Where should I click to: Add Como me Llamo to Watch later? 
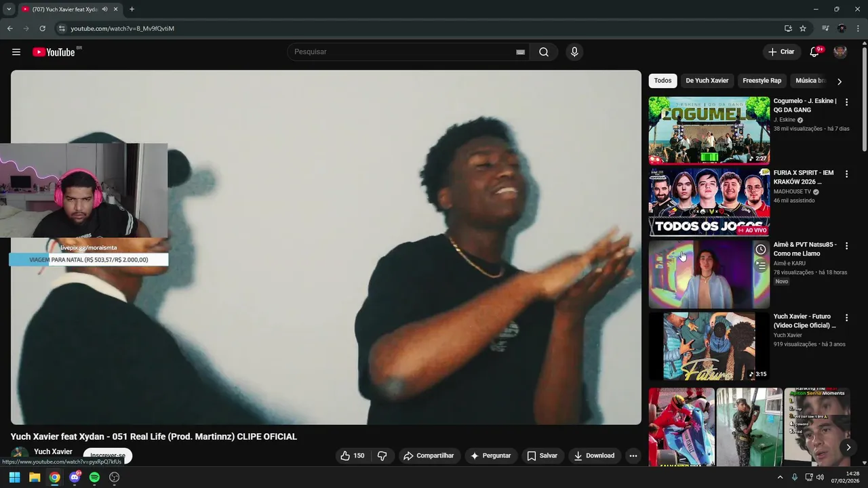[761, 249]
